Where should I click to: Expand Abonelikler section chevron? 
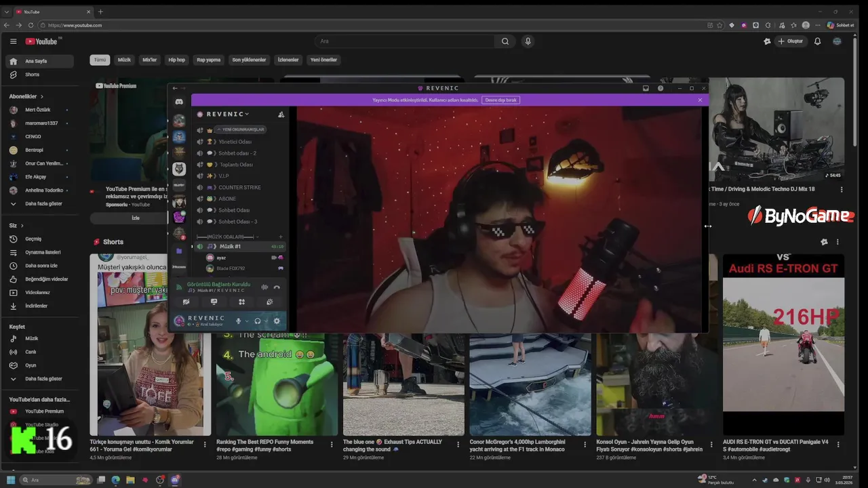42,97
